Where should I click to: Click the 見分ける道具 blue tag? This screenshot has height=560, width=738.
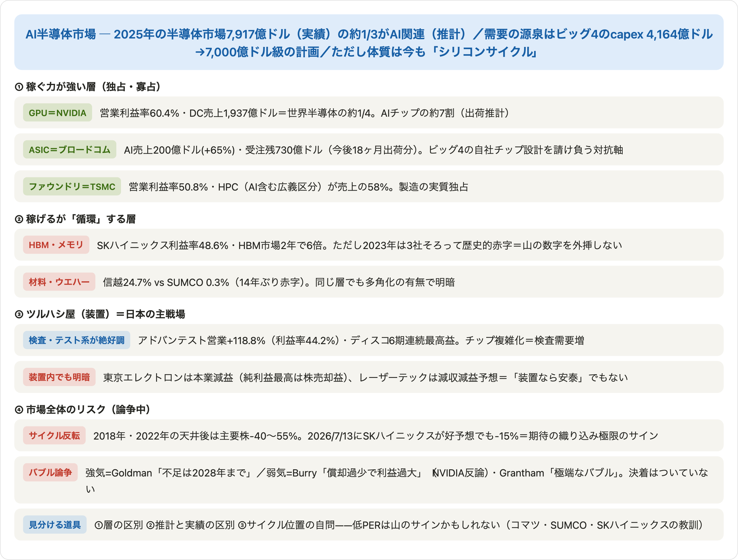(55, 525)
